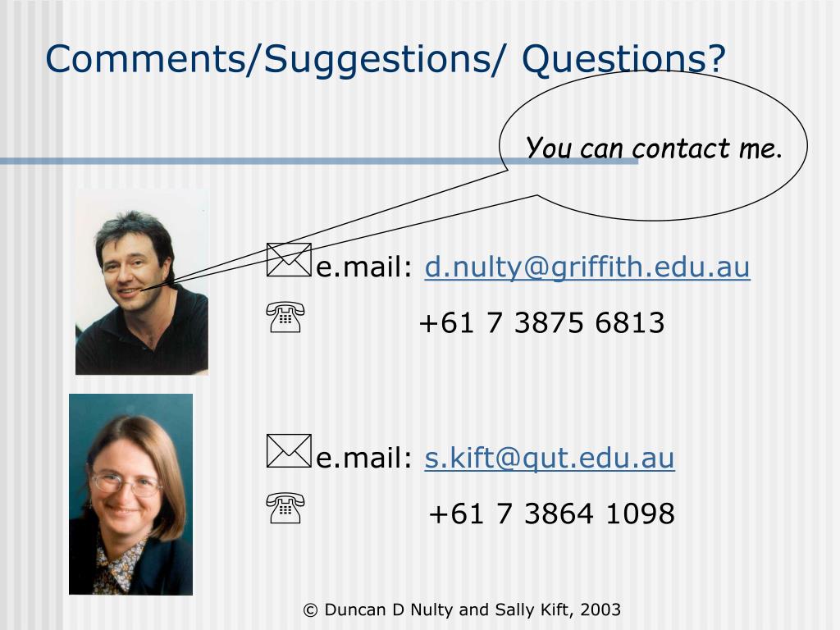Click the Comments/Suggestions/Questions? title
The width and height of the screenshot is (840, 630).
386,58
